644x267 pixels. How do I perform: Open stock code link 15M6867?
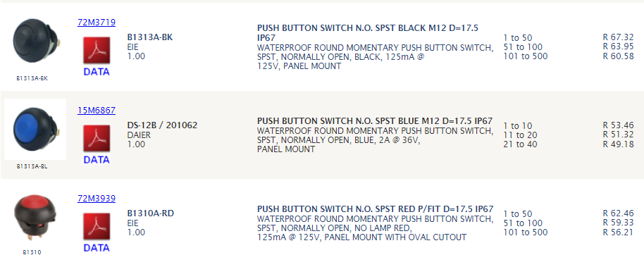[x=97, y=110]
